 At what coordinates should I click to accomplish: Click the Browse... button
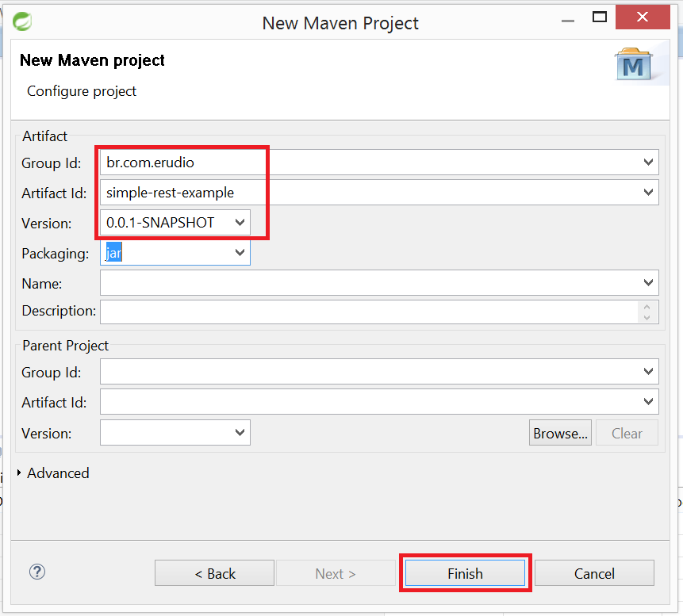coord(560,433)
